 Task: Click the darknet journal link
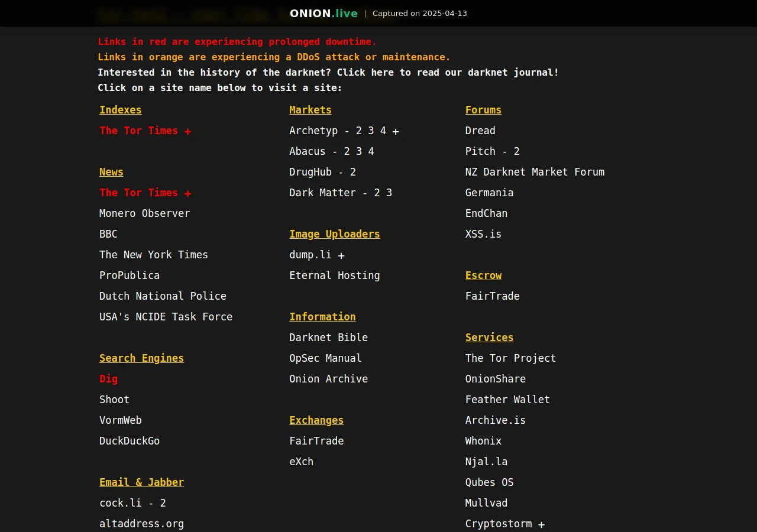[x=448, y=72]
